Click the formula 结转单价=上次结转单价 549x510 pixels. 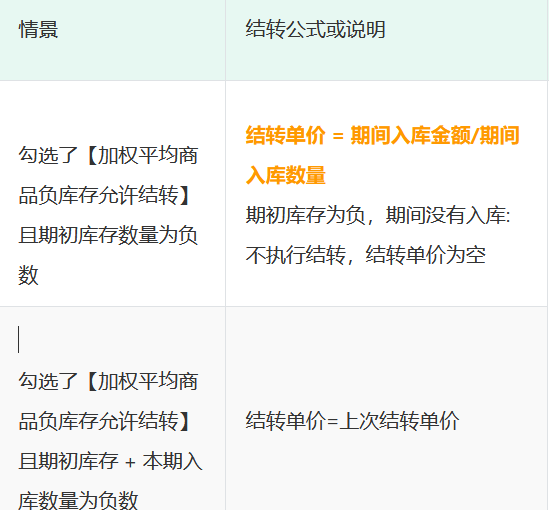point(352,421)
